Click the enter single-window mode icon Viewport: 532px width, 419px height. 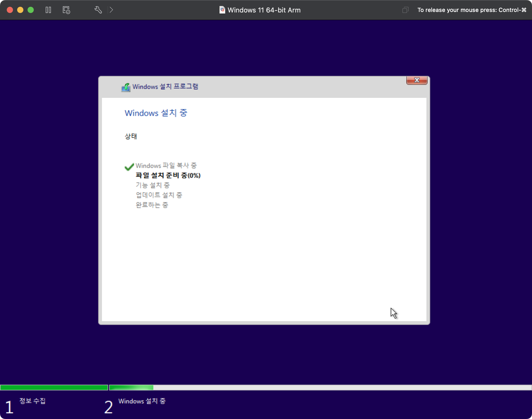coord(405,10)
